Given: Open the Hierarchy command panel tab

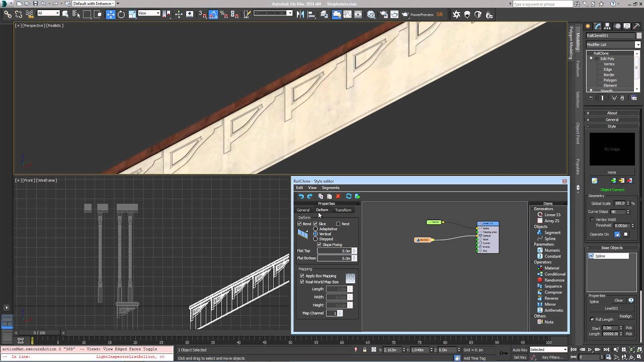Looking at the screenshot, I should 608,26.
